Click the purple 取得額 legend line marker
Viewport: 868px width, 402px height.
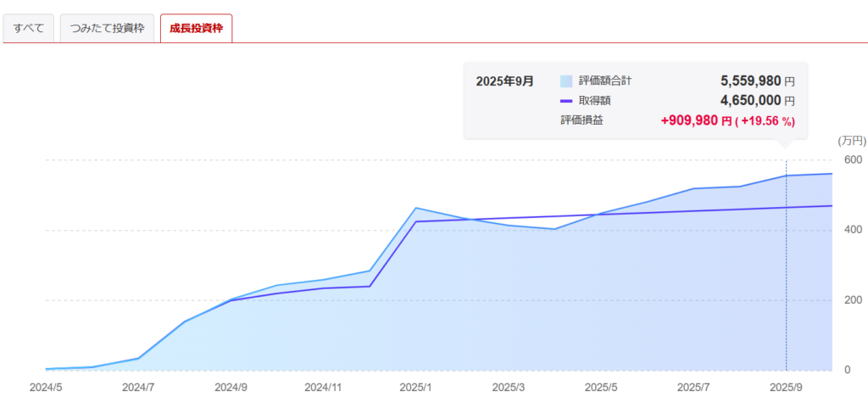[x=566, y=101]
